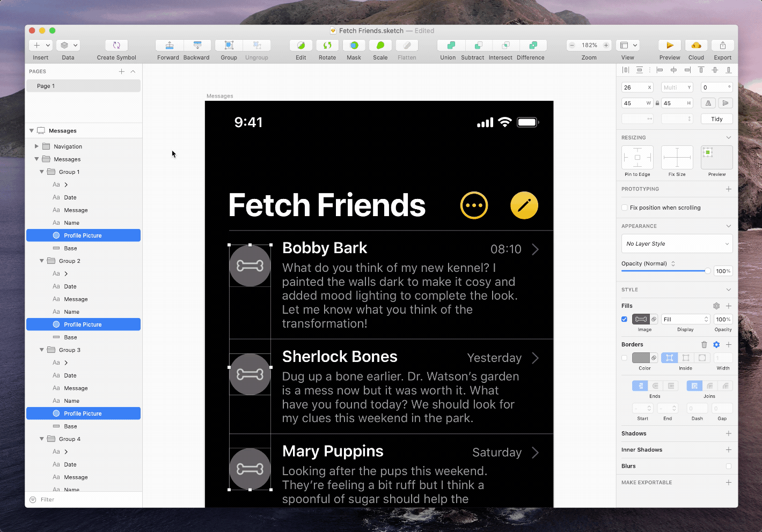Select the Date layer in Group 4
Screen dimensions: 762x532
[x=84, y=464]
